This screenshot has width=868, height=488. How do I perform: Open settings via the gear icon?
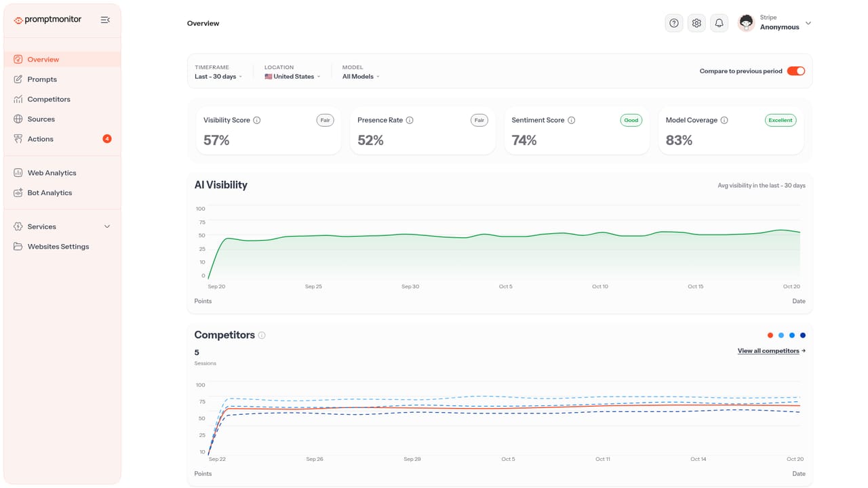point(696,23)
